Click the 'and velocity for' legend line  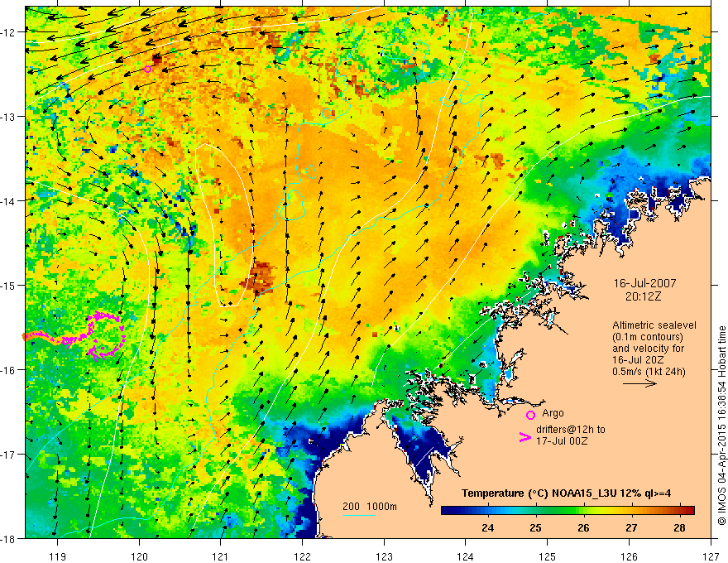click(649, 349)
